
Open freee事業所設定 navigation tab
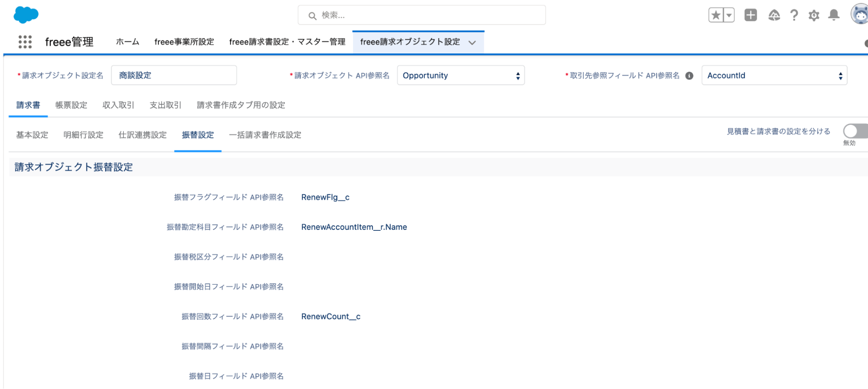(x=184, y=42)
